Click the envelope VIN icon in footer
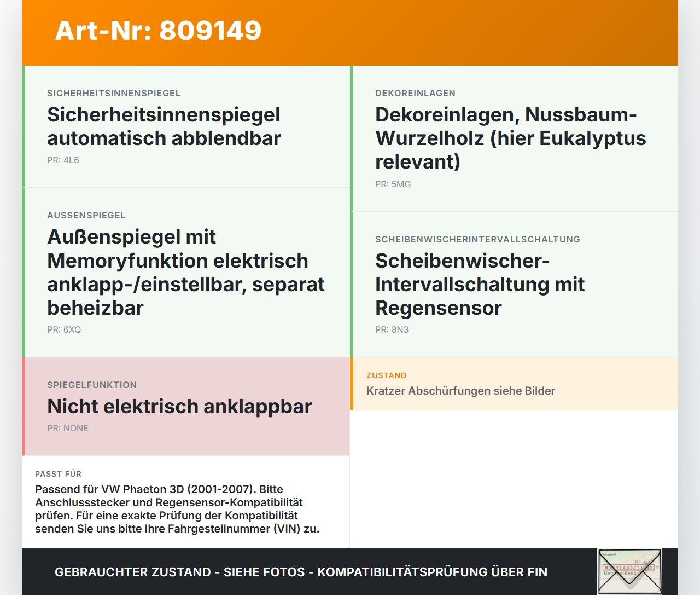This screenshot has height=596, width=700. point(629,572)
